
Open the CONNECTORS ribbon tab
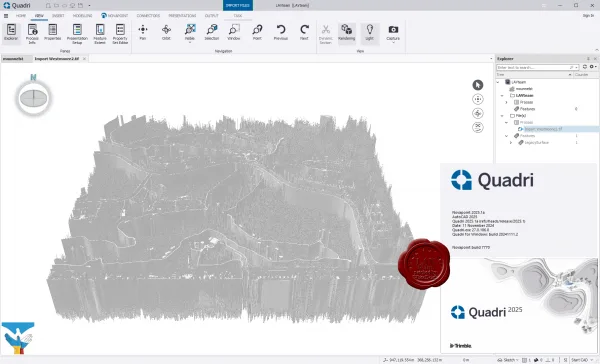coord(148,16)
